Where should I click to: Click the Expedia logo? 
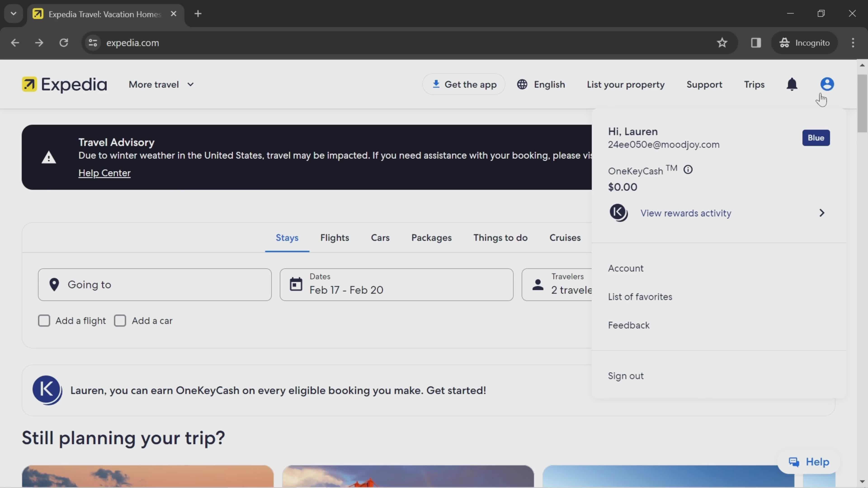64,84
